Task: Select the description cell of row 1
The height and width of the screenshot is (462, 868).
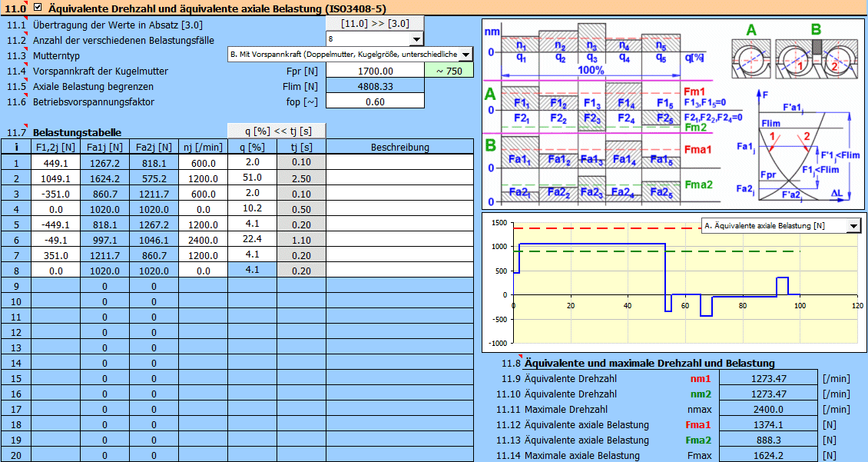Action: pyautogui.click(x=399, y=164)
